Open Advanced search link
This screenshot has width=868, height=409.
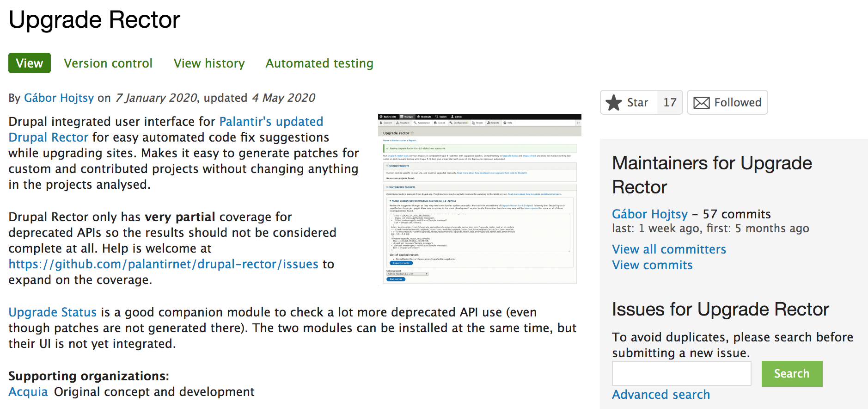(661, 395)
